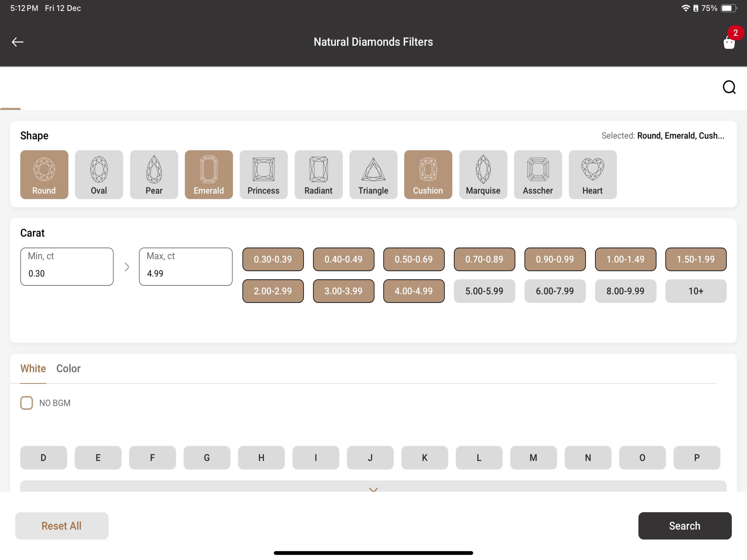Deselect the Cushion diamond shape

click(428, 174)
